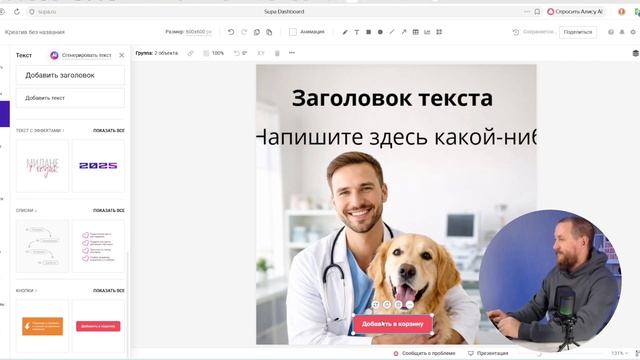Open the grid/elements icon in the toolbar
The width and height of the screenshot is (640, 360).
pyautogui.click(x=439, y=32)
